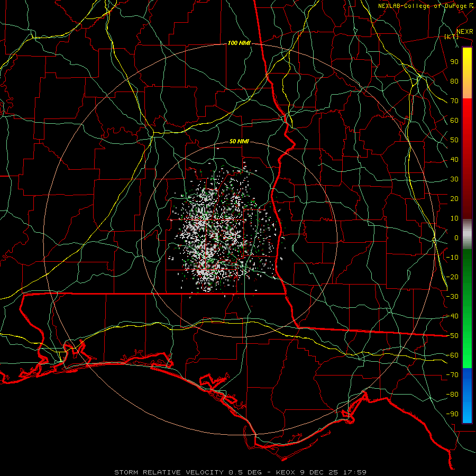Click the -80 value on velocity scale
The width and height of the screenshot is (476, 476).
[452, 395]
